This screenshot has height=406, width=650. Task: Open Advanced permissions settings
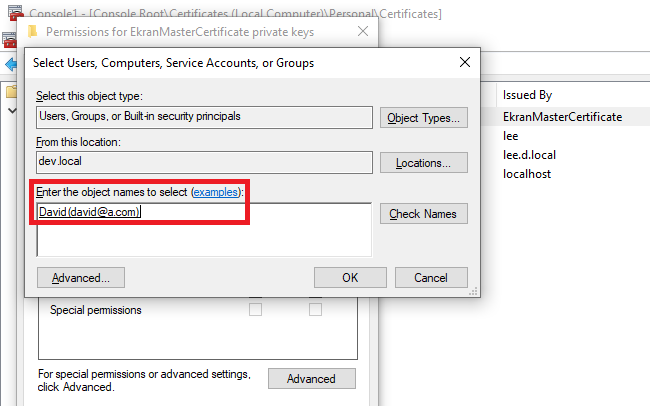tap(311, 379)
